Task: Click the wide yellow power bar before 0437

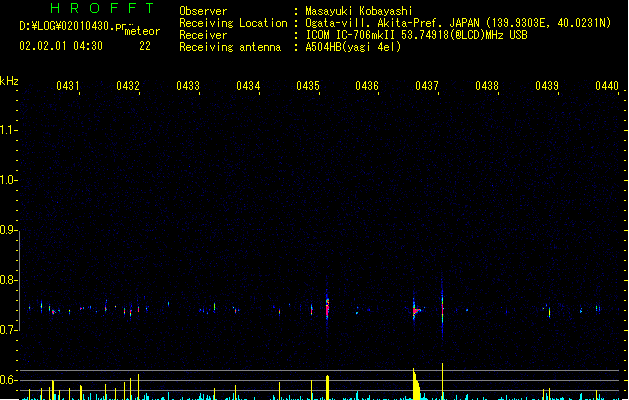Action: (x=416, y=385)
